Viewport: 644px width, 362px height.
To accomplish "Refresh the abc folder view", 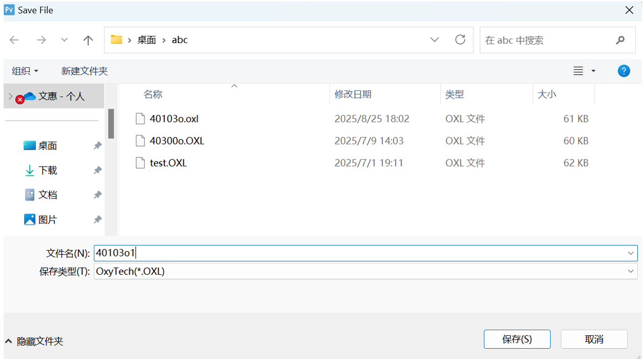I will pyautogui.click(x=460, y=40).
